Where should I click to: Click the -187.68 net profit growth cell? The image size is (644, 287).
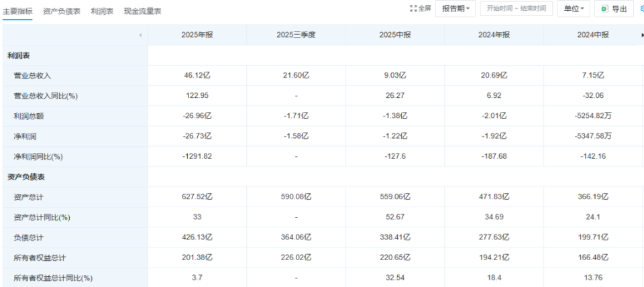coord(494,157)
